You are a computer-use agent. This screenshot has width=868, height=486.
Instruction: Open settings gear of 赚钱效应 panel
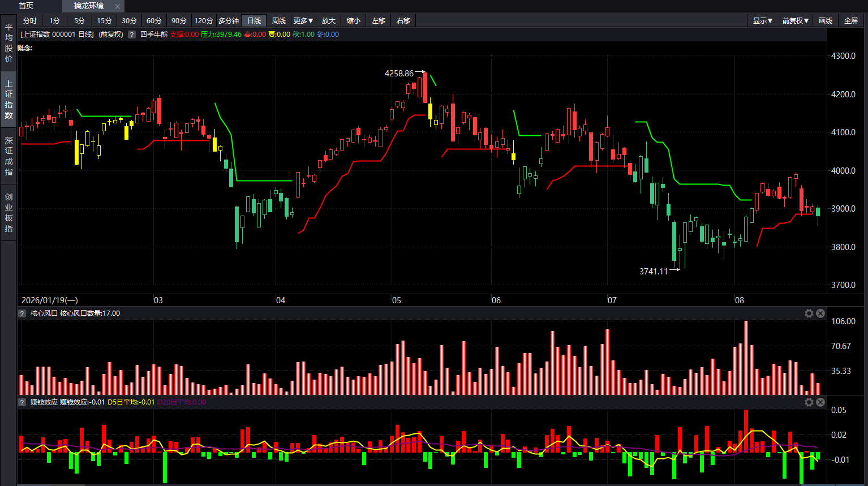coord(809,402)
